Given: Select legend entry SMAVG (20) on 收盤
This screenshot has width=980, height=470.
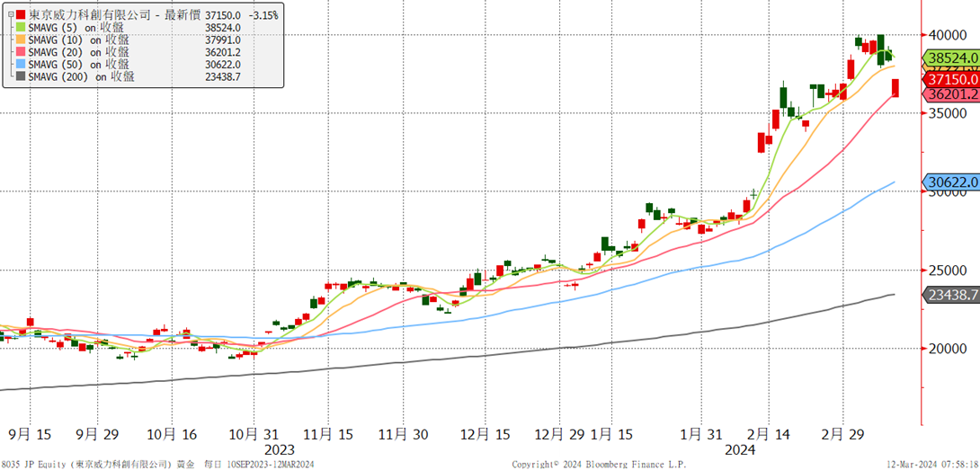Looking at the screenshot, I should pyautogui.click(x=79, y=52).
